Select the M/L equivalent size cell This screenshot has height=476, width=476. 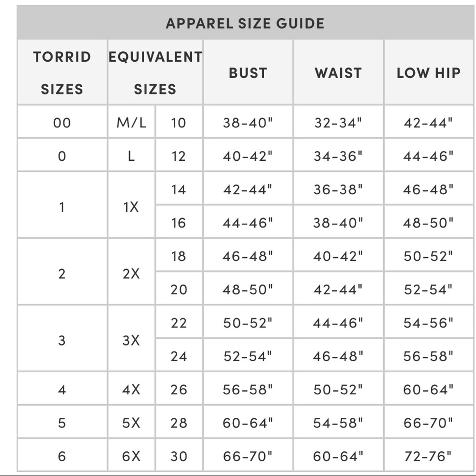[x=131, y=122]
